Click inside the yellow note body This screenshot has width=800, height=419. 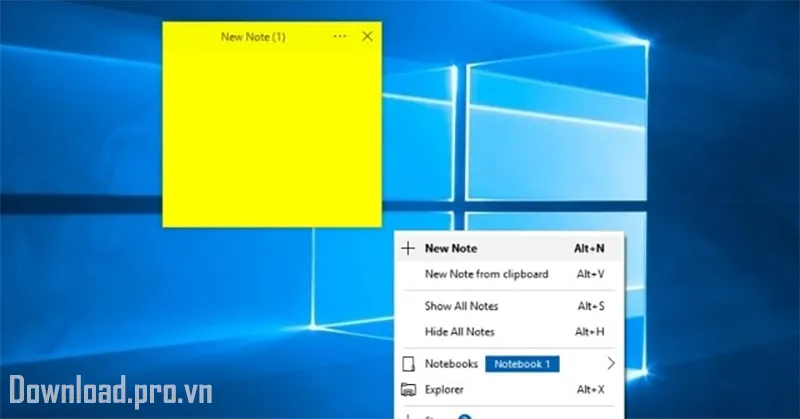pyautogui.click(x=272, y=138)
